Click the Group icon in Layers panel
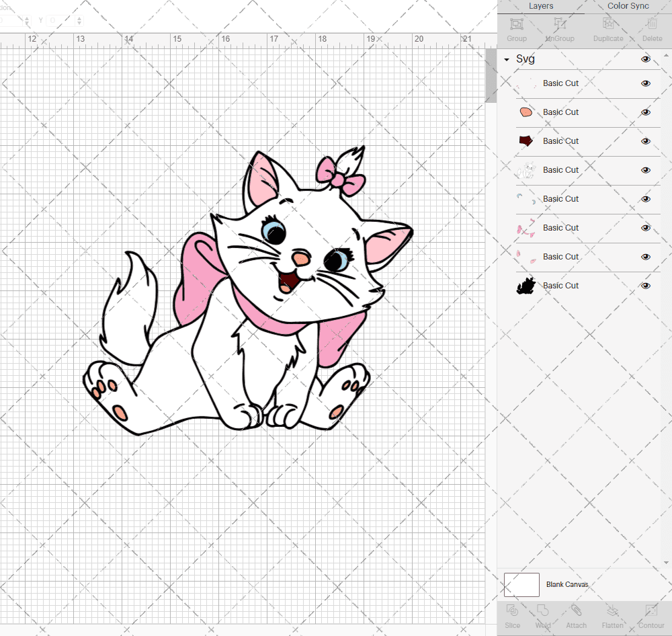The image size is (672, 636). 516,24
